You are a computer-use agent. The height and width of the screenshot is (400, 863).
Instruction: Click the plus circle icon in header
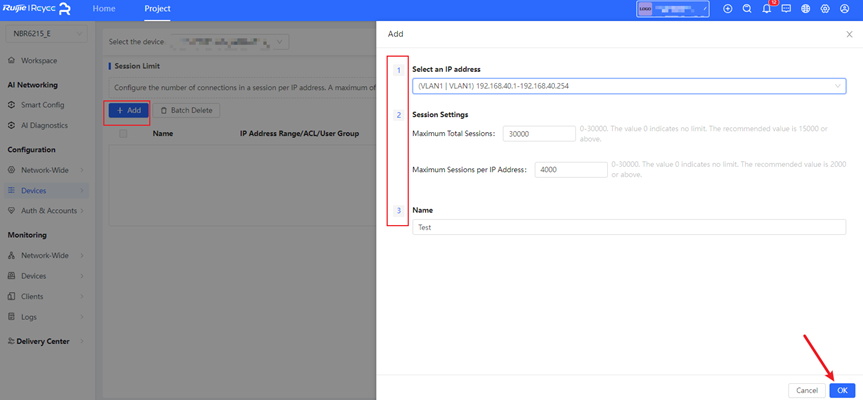click(728, 9)
